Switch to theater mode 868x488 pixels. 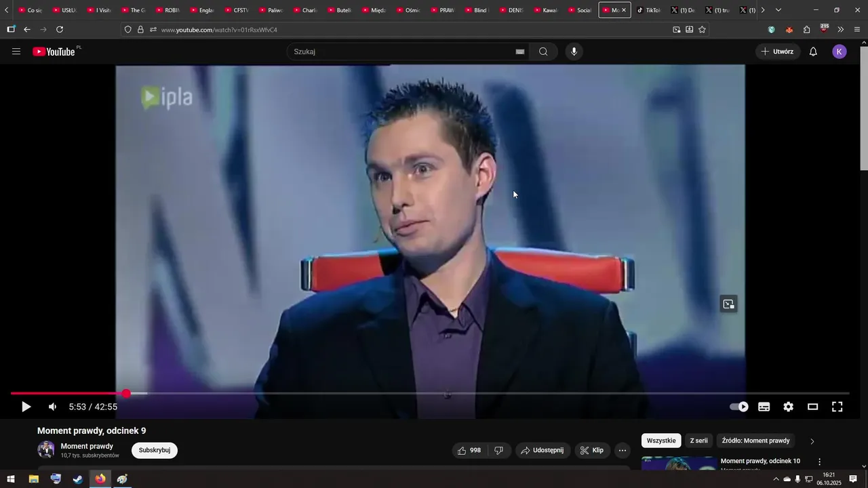coord(812,407)
